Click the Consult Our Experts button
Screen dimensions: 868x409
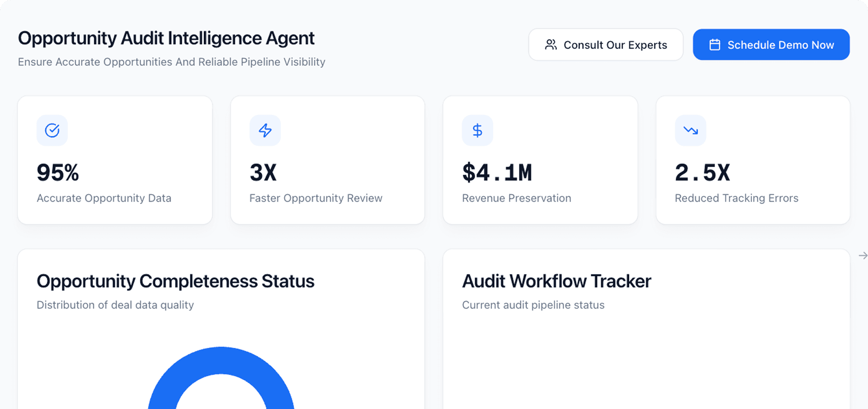(x=606, y=45)
